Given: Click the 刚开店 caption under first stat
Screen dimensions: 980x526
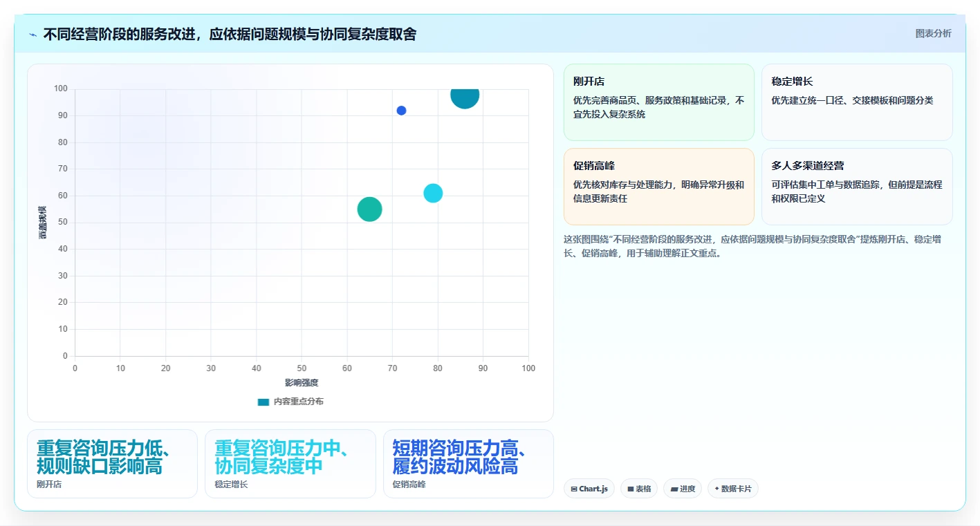Looking at the screenshot, I should pos(49,485).
